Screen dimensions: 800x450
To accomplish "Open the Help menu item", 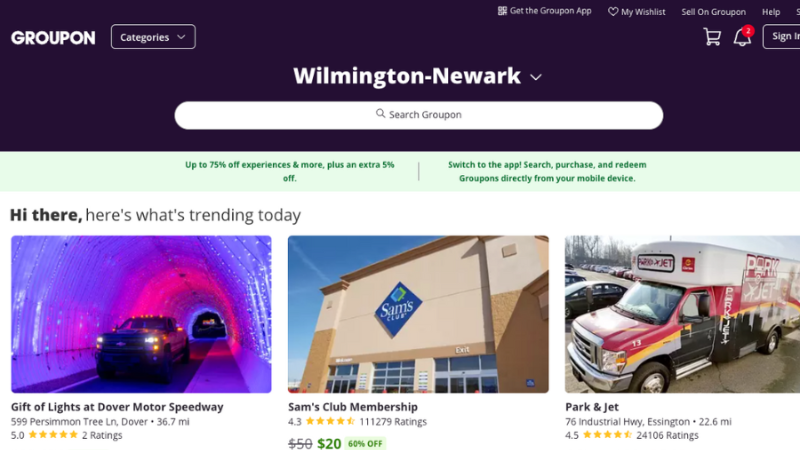I will pos(771,12).
